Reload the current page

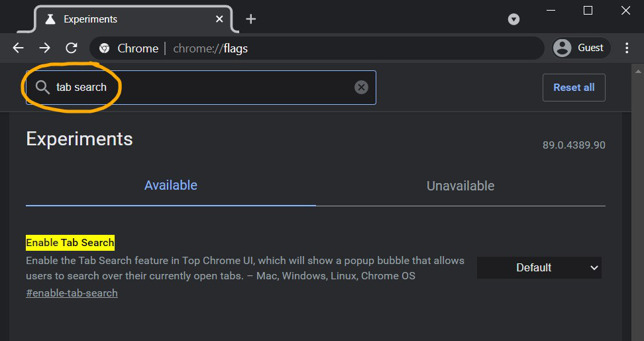coord(72,48)
